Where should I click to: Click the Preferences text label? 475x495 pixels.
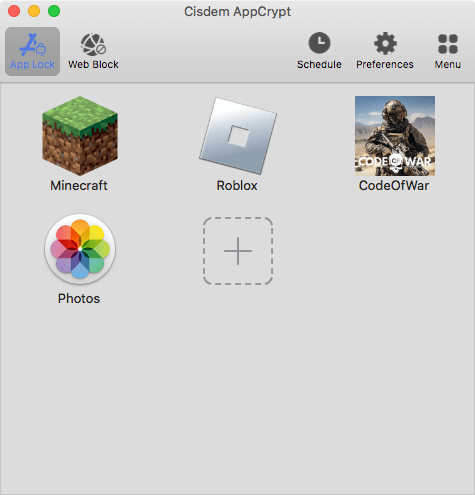(x=385, y=64)
